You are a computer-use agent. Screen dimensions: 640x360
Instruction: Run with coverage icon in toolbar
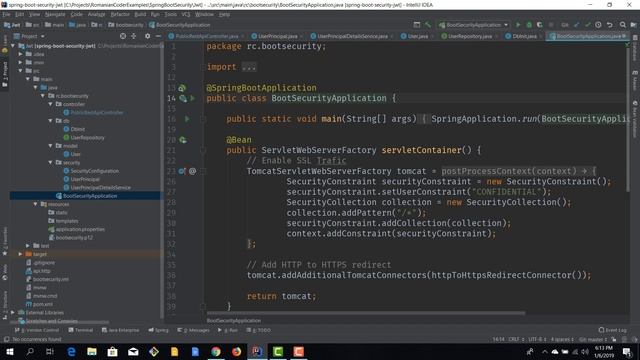(540, 25)
